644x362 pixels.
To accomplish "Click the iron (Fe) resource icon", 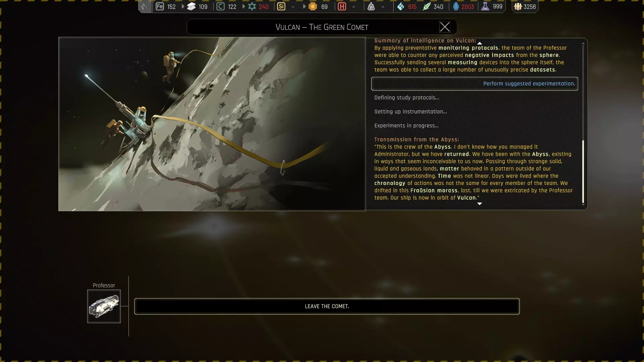I will [160, 6].
